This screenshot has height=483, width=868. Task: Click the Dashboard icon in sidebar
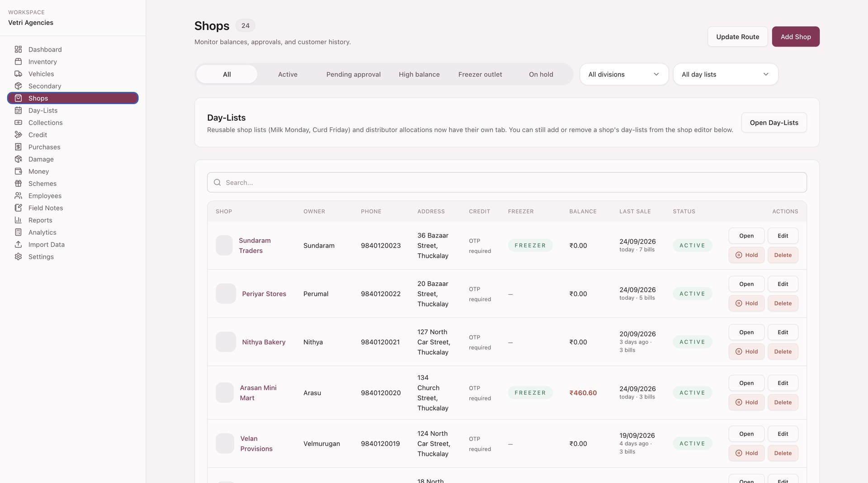(x=18, y=49)
